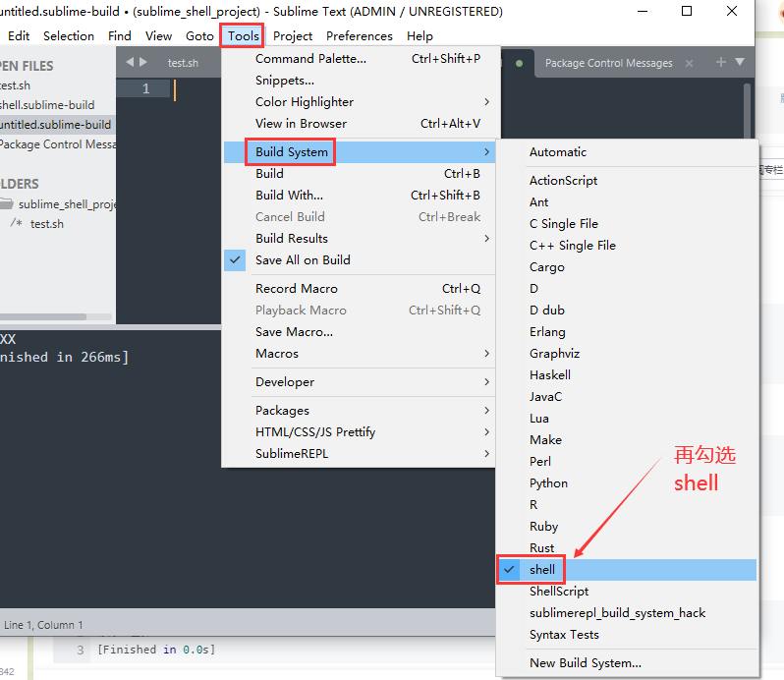Click the unsaved dot indicator on the tab
The image size is (784, 680).
tap(519, 63)
